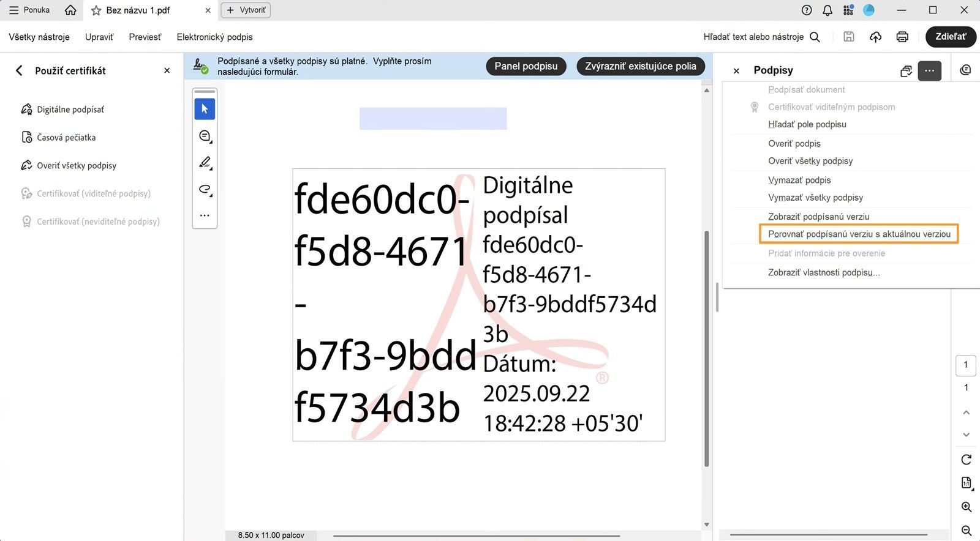
Task: Click Certifikovať (neviditeľné podpisy)
Action: (x=90, y=222)
